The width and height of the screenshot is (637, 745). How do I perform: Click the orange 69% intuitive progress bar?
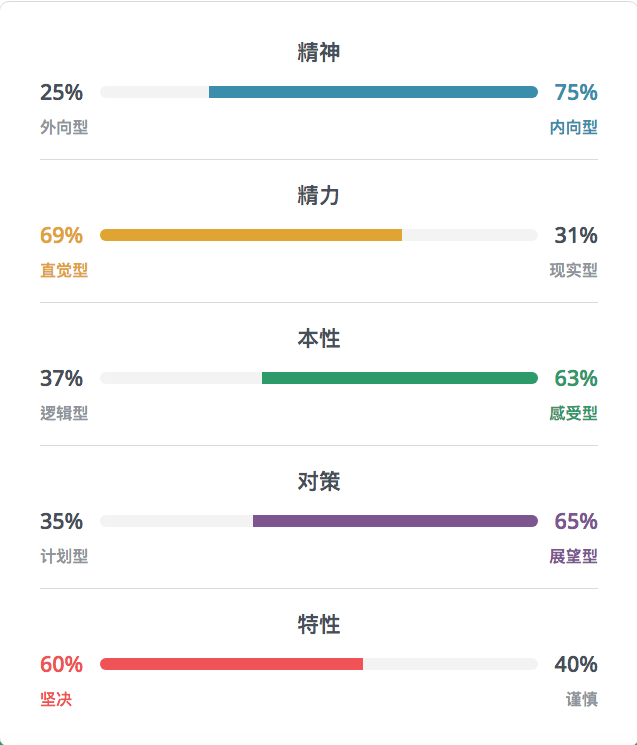coord(251,235)
